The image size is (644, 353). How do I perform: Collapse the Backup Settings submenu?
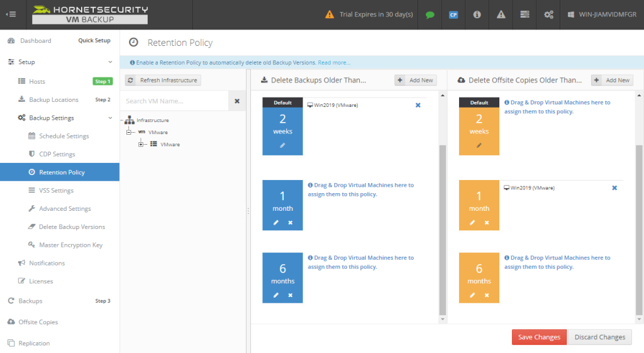coord(110,118)
